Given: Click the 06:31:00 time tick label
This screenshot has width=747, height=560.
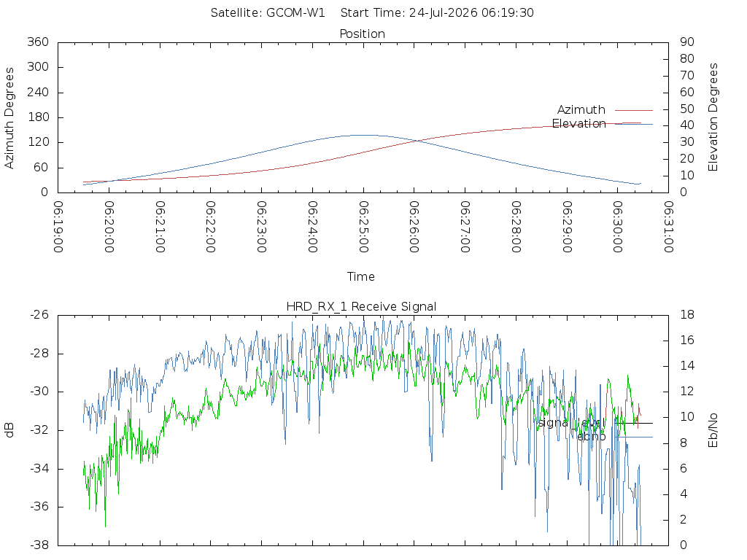Looking at the screenshot, I should tap(668, 227).
